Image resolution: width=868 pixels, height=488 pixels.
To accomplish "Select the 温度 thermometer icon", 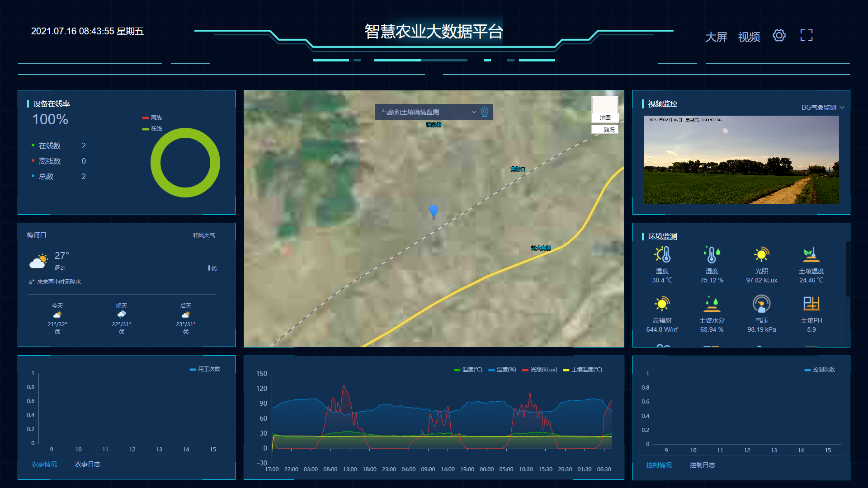I will click(662, 255).
